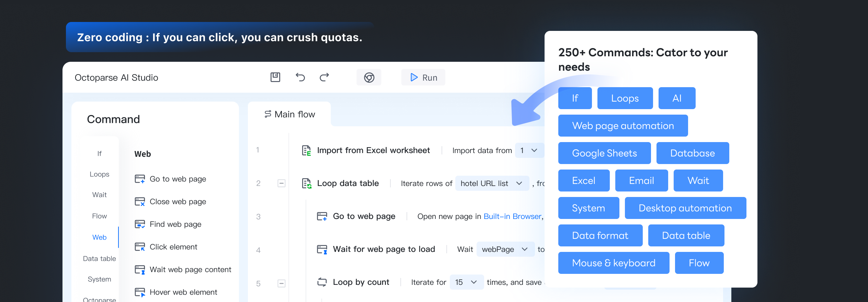Viewport: 868px width, 302px height.
Task: Collapse the Loop by count step
Action: coord(281,283)
